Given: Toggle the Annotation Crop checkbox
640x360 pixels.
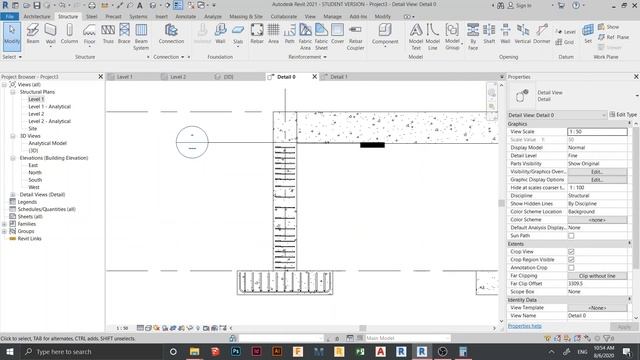Looking at the screenshot, I should [x=571, y=267].
